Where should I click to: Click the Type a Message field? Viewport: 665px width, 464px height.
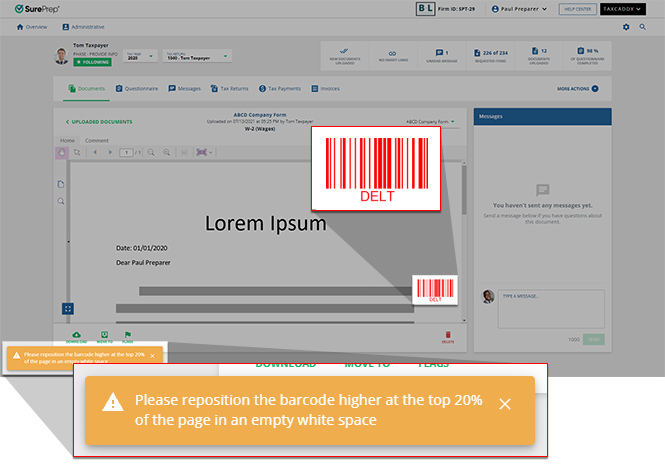[551, 309]
